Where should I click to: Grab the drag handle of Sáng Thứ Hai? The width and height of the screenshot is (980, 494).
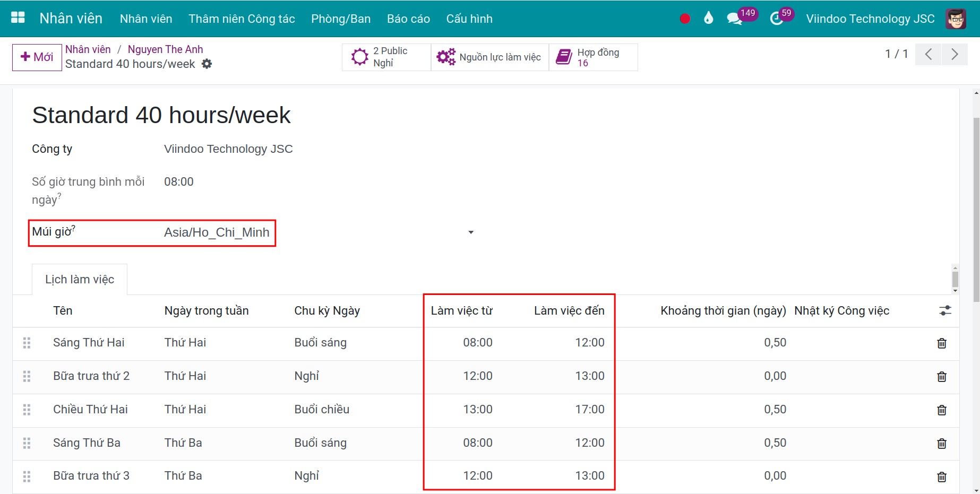tap(27, 343)
